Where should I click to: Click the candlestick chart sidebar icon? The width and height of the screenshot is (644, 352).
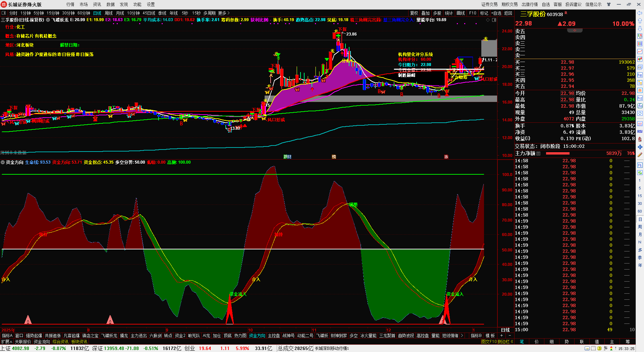click(640, 59)
